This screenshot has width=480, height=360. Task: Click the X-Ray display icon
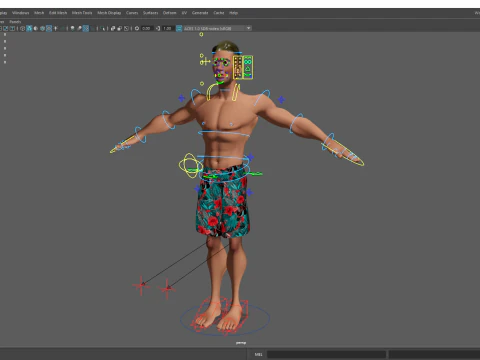(113, 28)
